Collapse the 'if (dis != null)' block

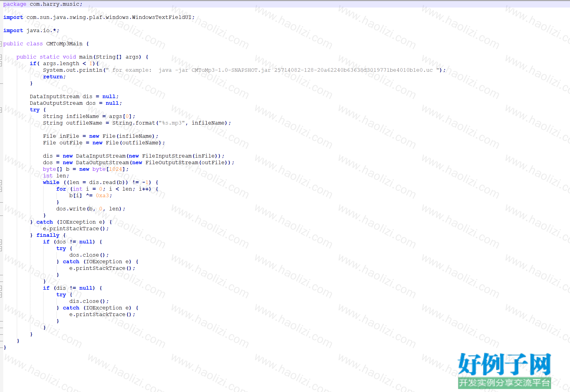1,288
